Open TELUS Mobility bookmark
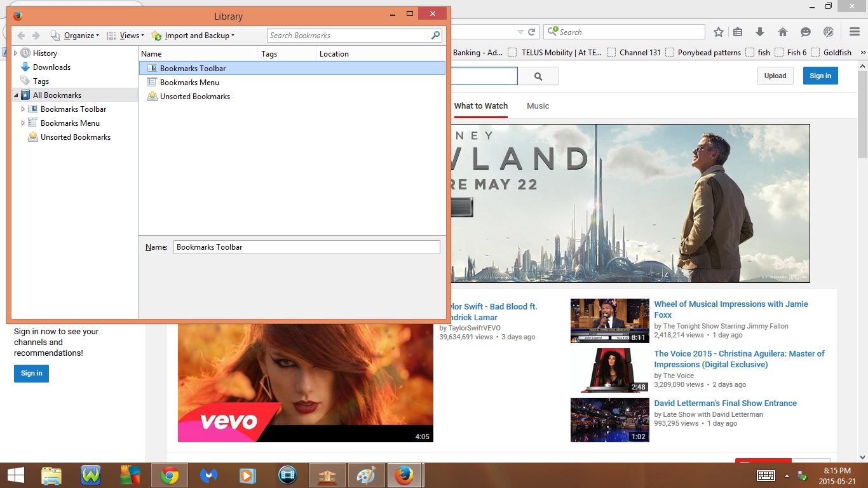Image resolution: width=868 pixels, height=488 pixels. (555, 53)
